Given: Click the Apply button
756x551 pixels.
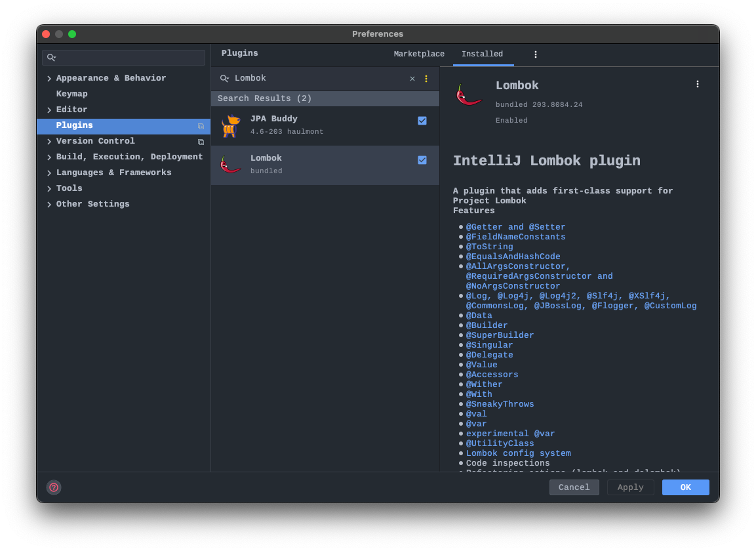Looking at the screenshot, I should pos(630,487).
